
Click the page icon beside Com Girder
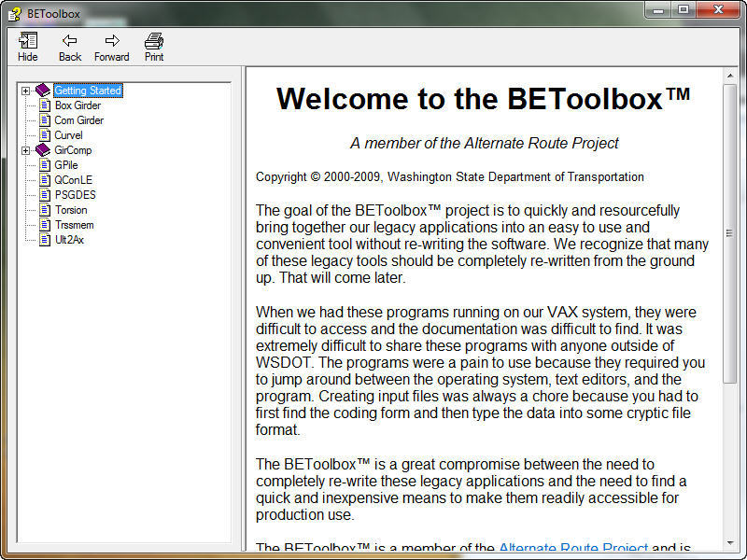45,120
